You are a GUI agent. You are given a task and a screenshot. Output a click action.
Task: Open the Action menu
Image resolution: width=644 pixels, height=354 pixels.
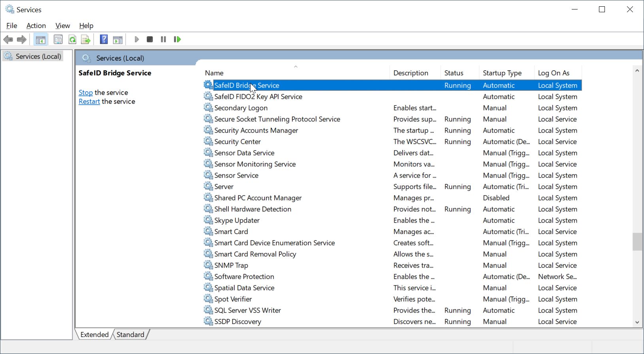[x=36, y=26]
